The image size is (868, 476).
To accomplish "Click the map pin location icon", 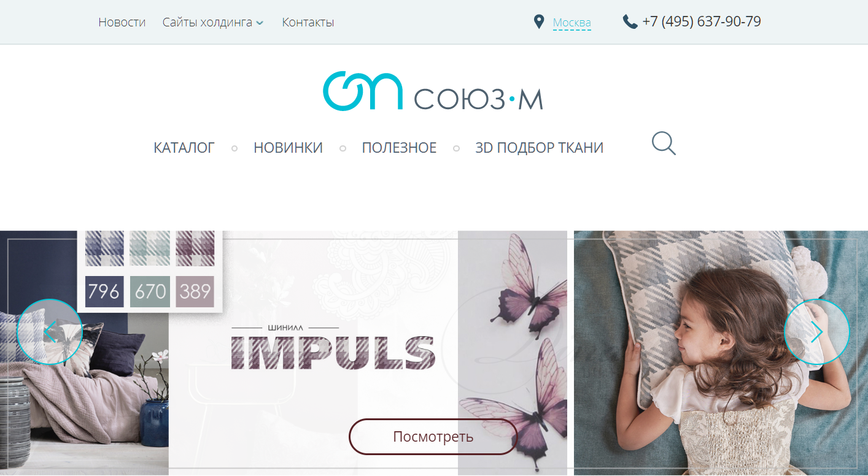I will click(x=539, y=22).
